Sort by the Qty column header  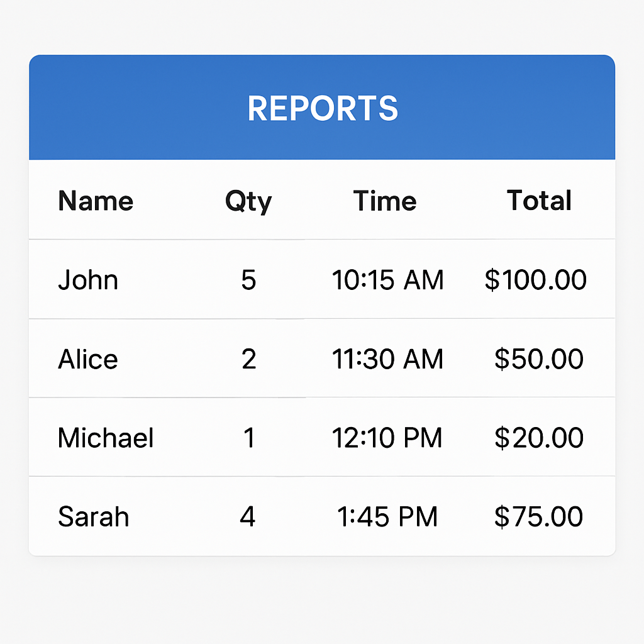pos(248,202)
